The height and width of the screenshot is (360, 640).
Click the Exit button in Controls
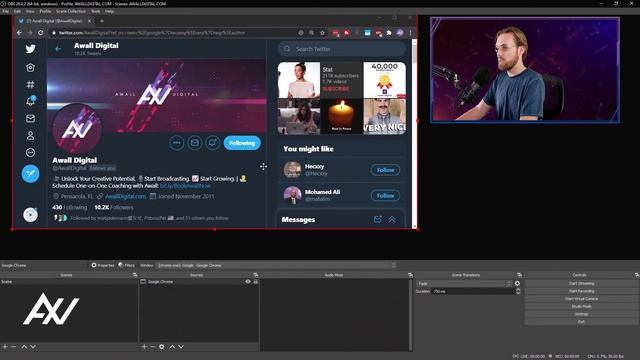pos(581,322)
